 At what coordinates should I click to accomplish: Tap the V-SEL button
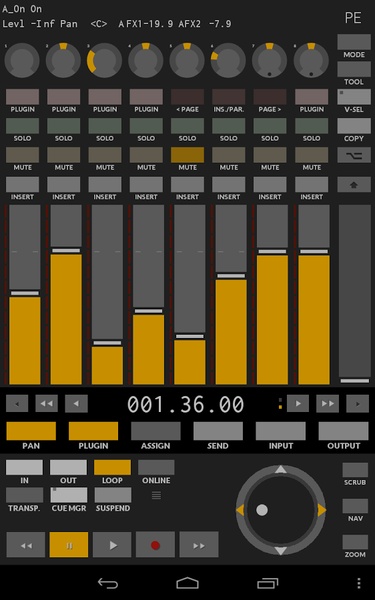click(x=354, y=97)
